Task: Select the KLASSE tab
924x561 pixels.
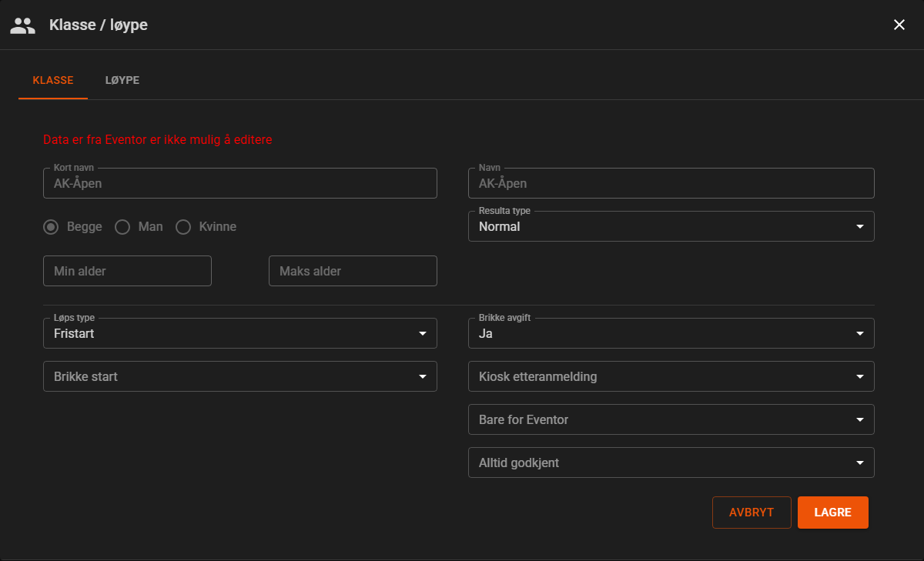Action: 53,80
